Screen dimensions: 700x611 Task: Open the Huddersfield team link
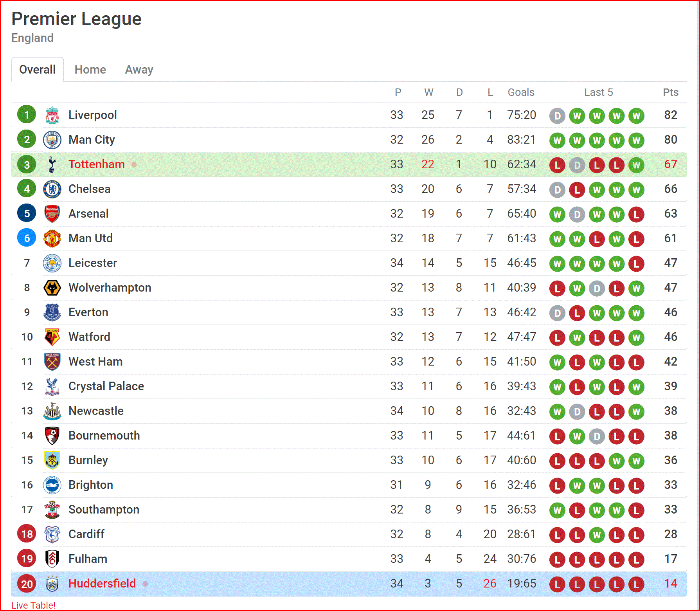(x=102, y=584)
